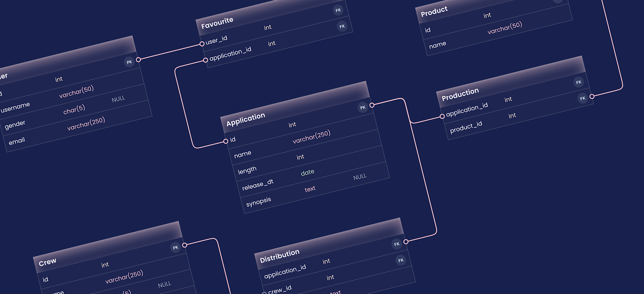Select the PK badge in the Crew table

(x=175, y=247)
